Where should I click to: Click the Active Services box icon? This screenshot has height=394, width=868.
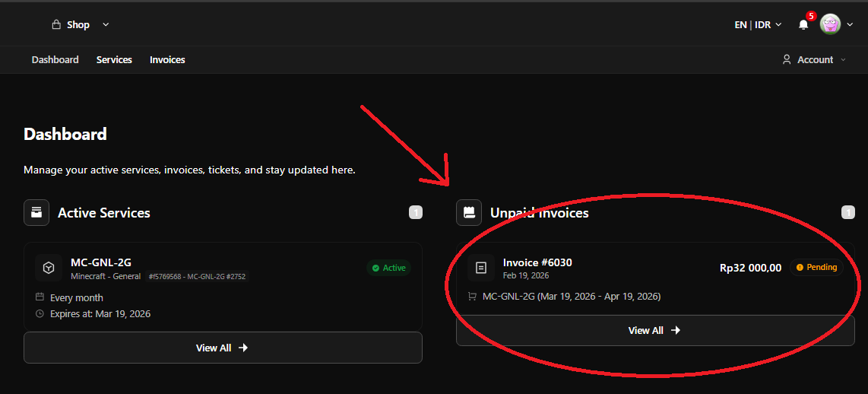click(x=36, y=213)
